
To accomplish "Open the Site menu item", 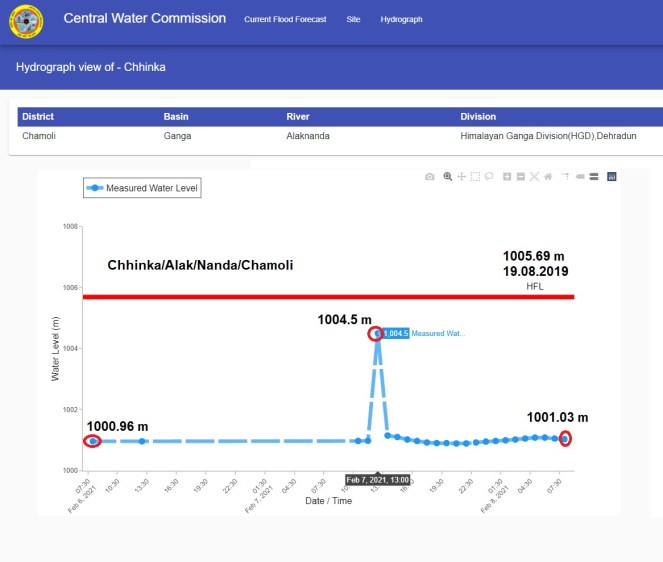I will click(x=353, y=20).
